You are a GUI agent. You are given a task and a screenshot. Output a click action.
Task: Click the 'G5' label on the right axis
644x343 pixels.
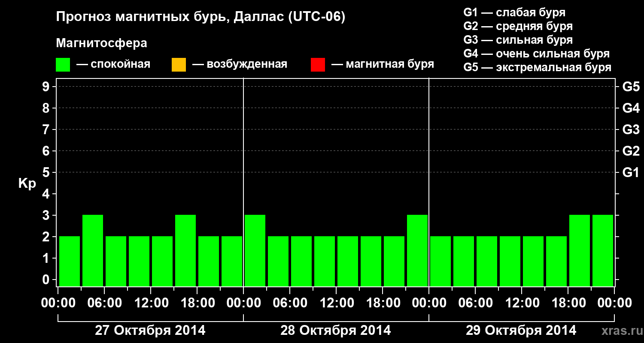coord(631,87)
